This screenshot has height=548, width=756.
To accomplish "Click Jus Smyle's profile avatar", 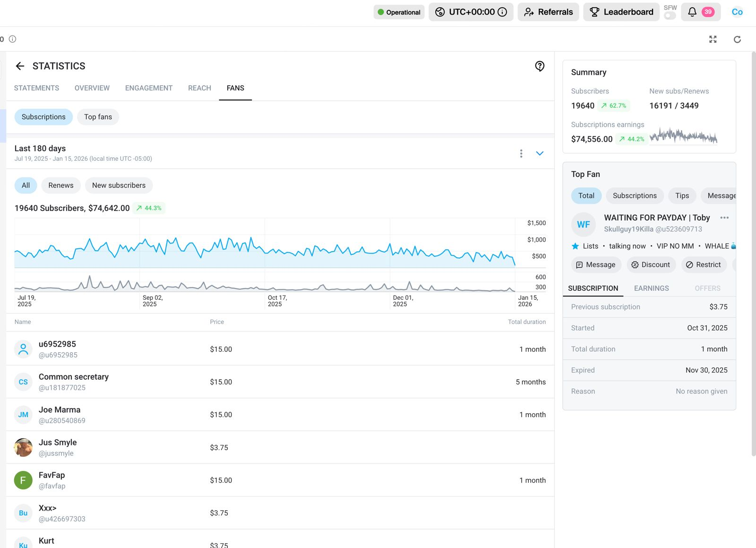I will tap(23, 447).
